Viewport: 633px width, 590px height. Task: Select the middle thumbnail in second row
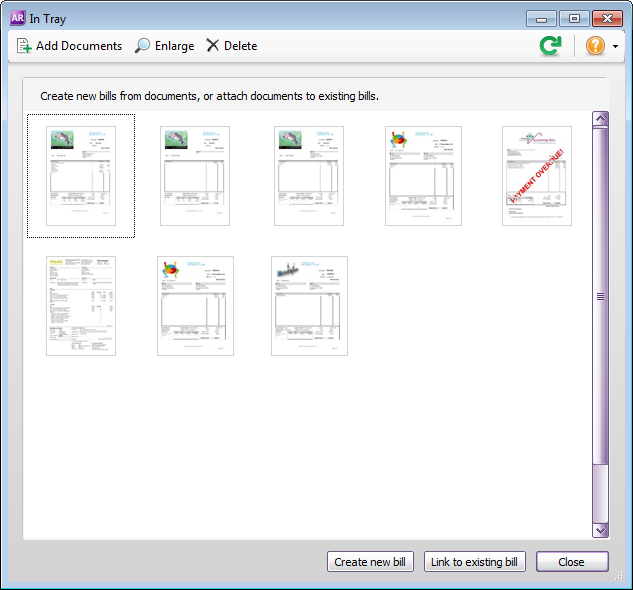point(195,306)
